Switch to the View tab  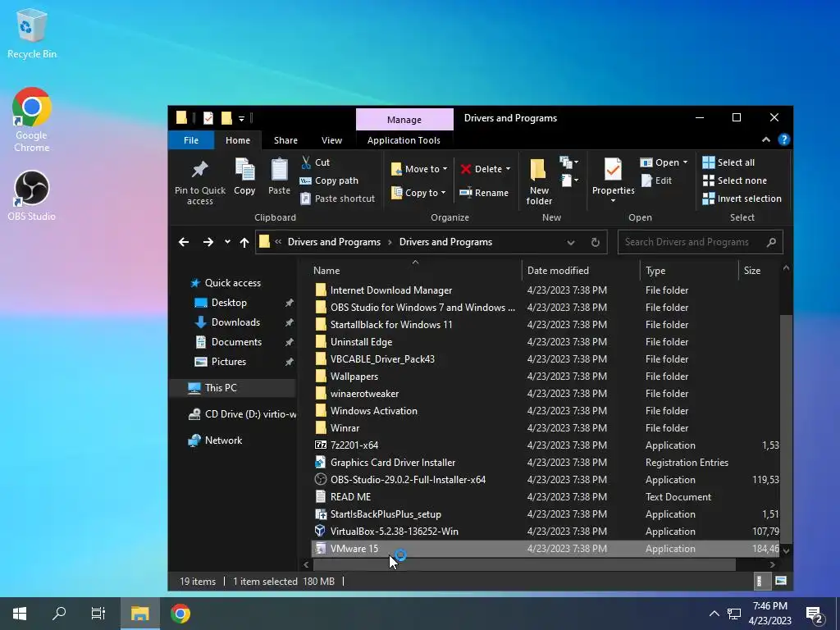(331, 140)
